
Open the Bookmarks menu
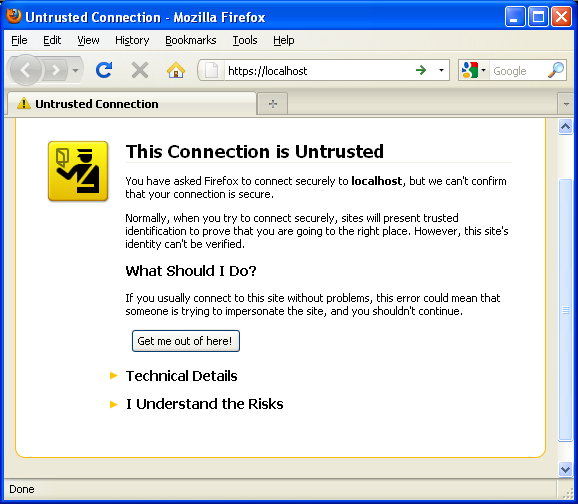(x=191, y=40)
